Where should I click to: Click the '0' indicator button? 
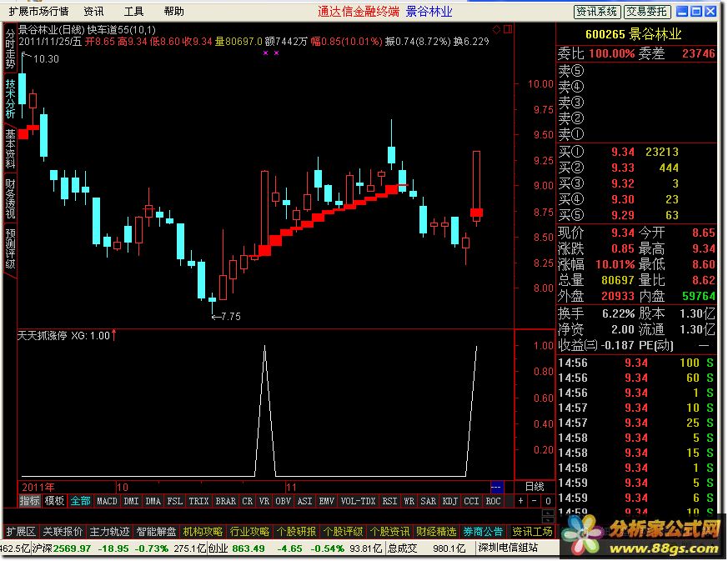pyautogui.click(x=548, y=501)
